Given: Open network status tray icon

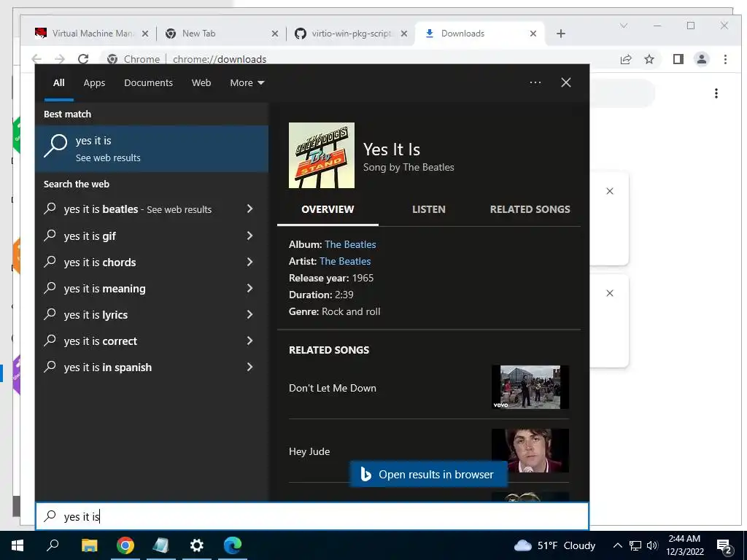Looking at the screenshot, I should point(635,545).
